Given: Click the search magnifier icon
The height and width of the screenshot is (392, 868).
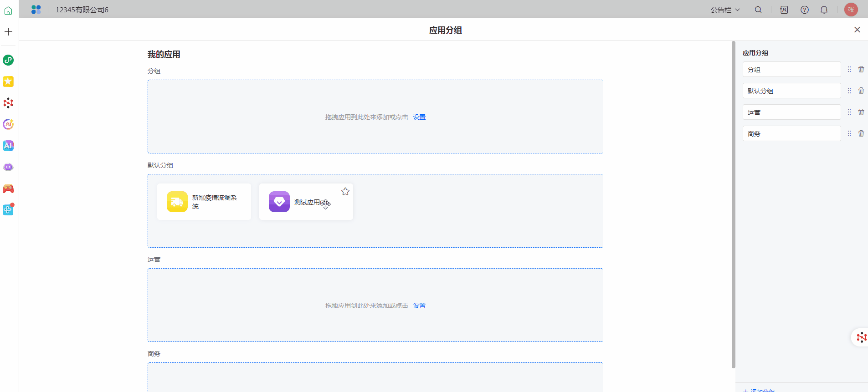Looking at the screenshot, I should tap(758, 10).
